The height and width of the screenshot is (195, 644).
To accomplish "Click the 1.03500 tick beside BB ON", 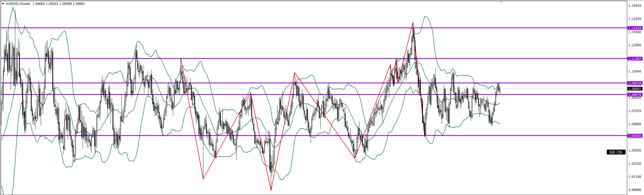I will pyautogui.click(x=635, y=150).
